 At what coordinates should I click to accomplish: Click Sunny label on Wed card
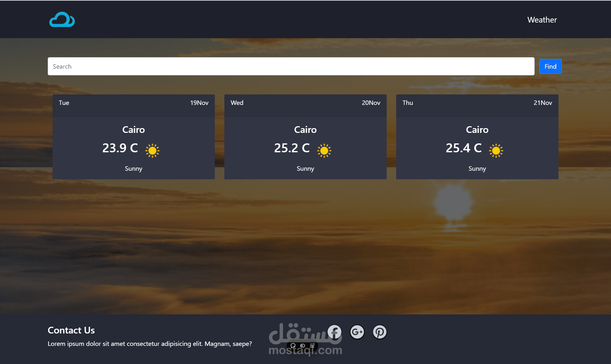305,169
